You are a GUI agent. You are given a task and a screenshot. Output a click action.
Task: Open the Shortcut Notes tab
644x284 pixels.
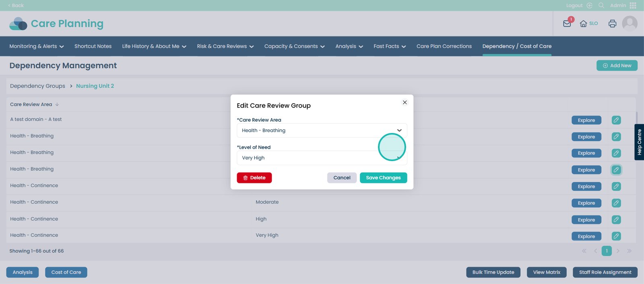click(93, 46)
